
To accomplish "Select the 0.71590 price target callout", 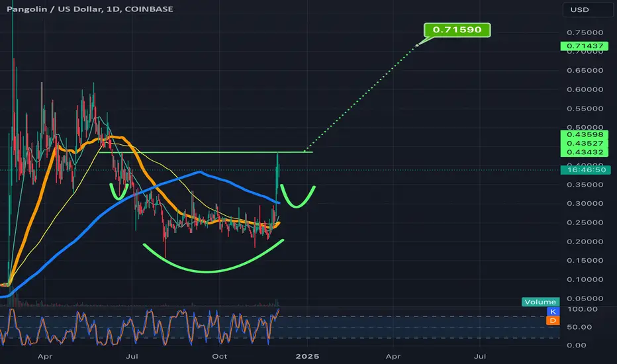I will (457, 30).
